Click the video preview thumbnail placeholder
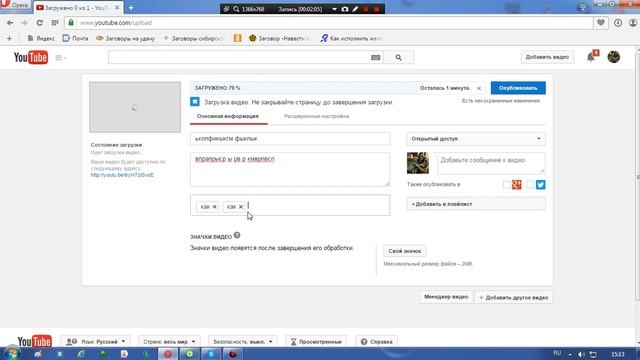This screenshot has height=360, width=640. pos(135,107)
